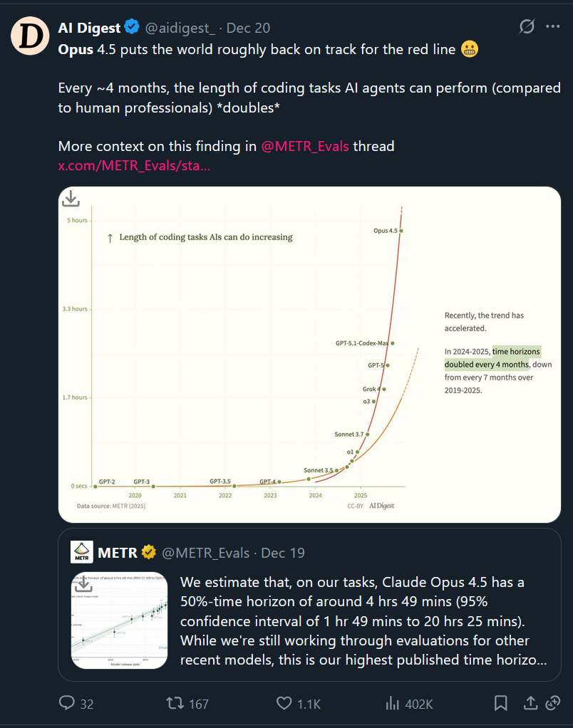The image size is (573, 728).
Task: Click the METR quoted post avatar logo
Action: [81, 553]
